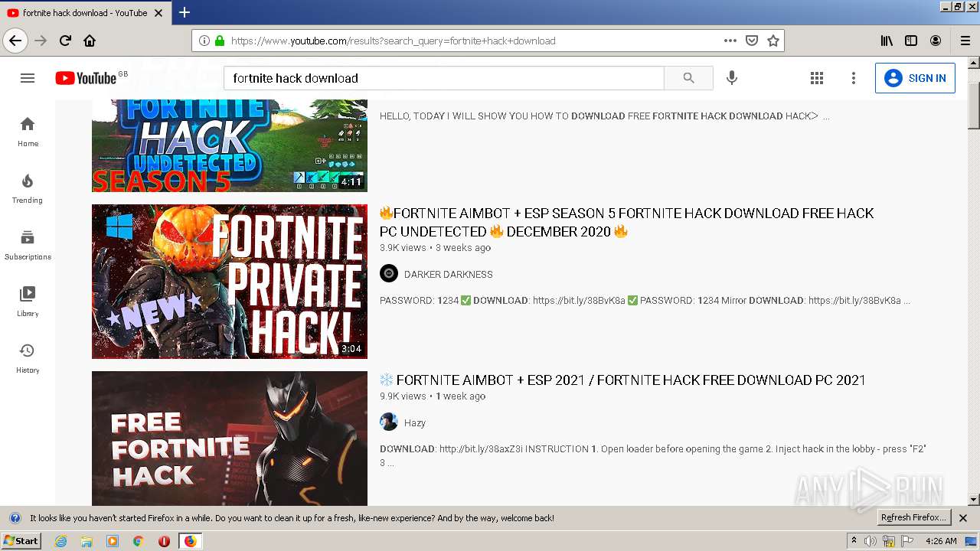Go to YouTube Home in sidebar

coord(28,132)
